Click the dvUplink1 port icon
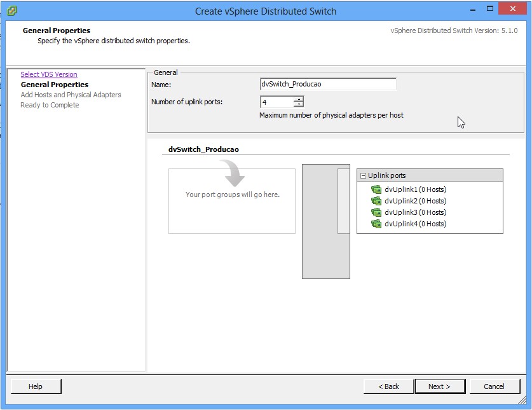This screenshot has height=410, width=532. pos(376,189)
